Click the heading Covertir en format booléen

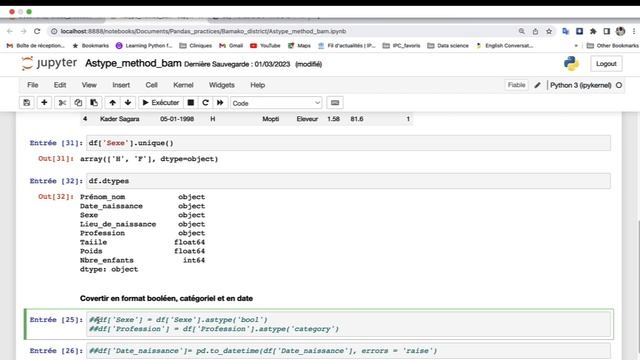point(166,298)
